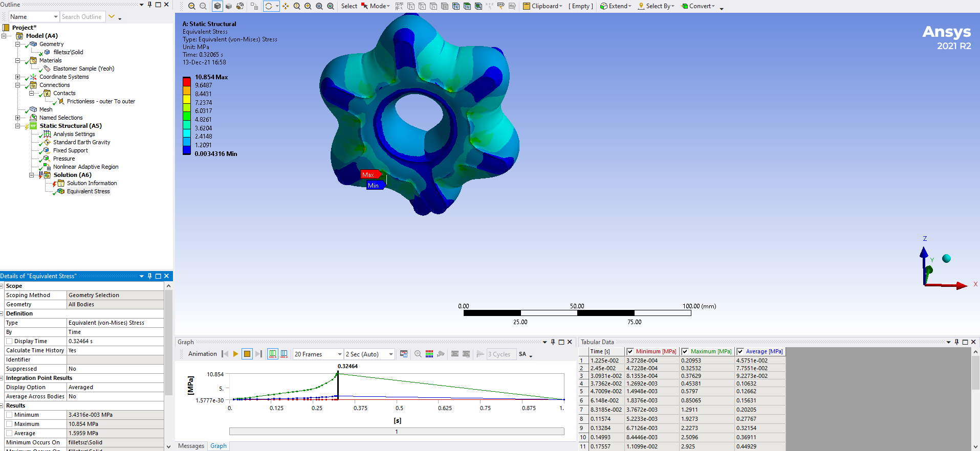Click the Equivalent Stress tree item
The image size is (980, 451).
click(88, 191)
